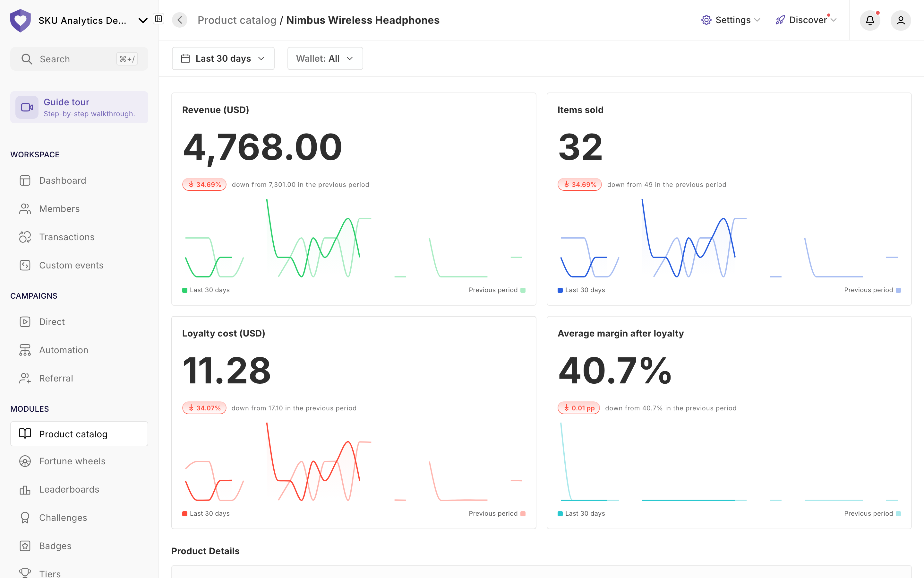Click the SKU Analytics shield logo
Viewport: 924px width, 578px height.
pyautogui.click(x=20, y=20)
